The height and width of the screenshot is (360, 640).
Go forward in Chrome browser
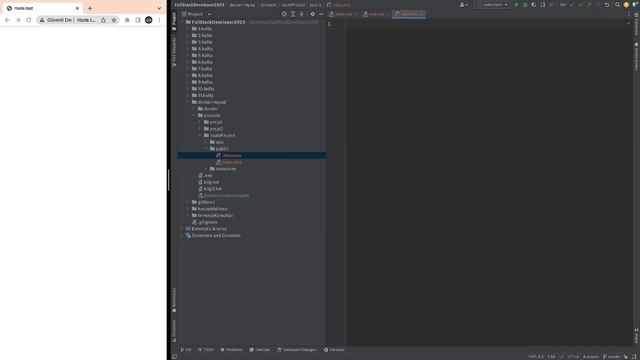[18, 20]
